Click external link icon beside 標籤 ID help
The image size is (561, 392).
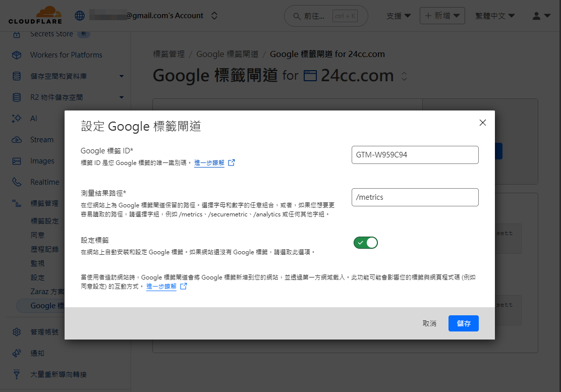[x=232, y=163]
